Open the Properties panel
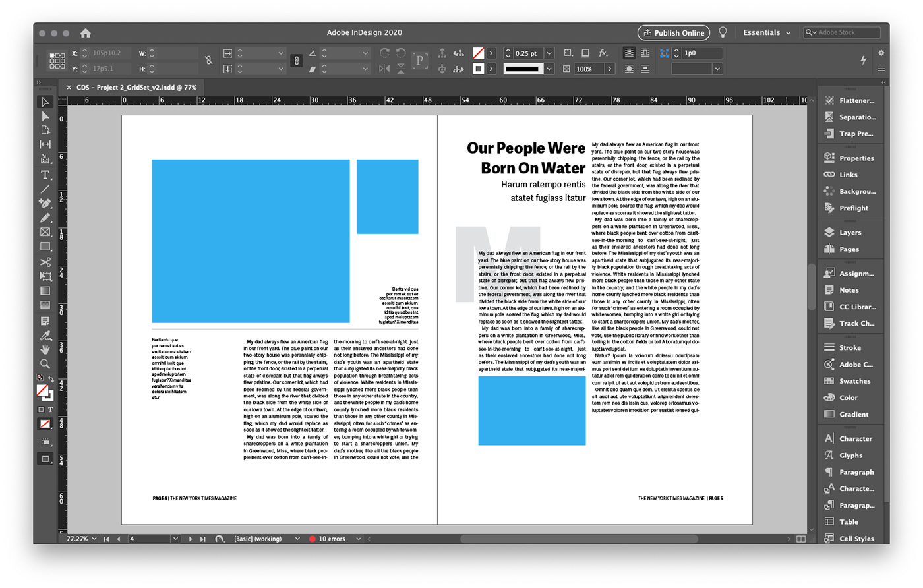This screenshot has width=923, height=588. pos(849,158)
